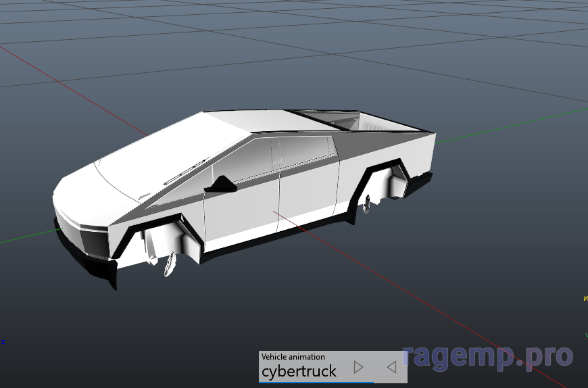Viewport: 588px width, 388px height.
Task: Click the yellow axis label at right edge
Action: tap(585, 298)
